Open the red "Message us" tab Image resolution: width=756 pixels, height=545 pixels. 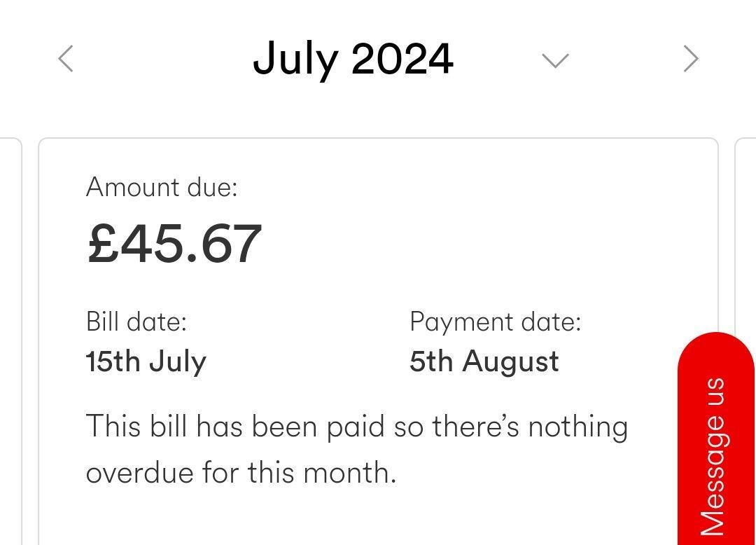(x=716, y=439)
